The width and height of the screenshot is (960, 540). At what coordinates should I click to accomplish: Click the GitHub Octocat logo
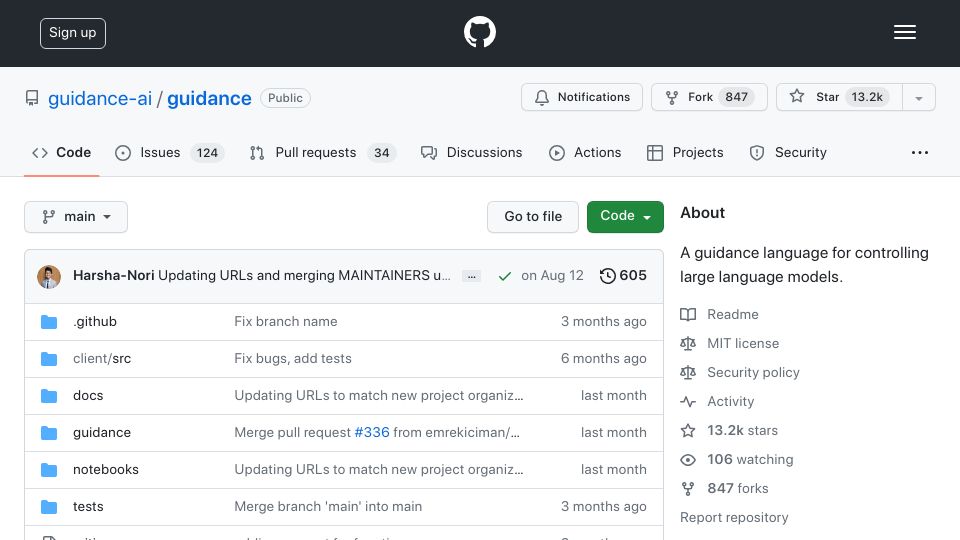click(479, 32)
